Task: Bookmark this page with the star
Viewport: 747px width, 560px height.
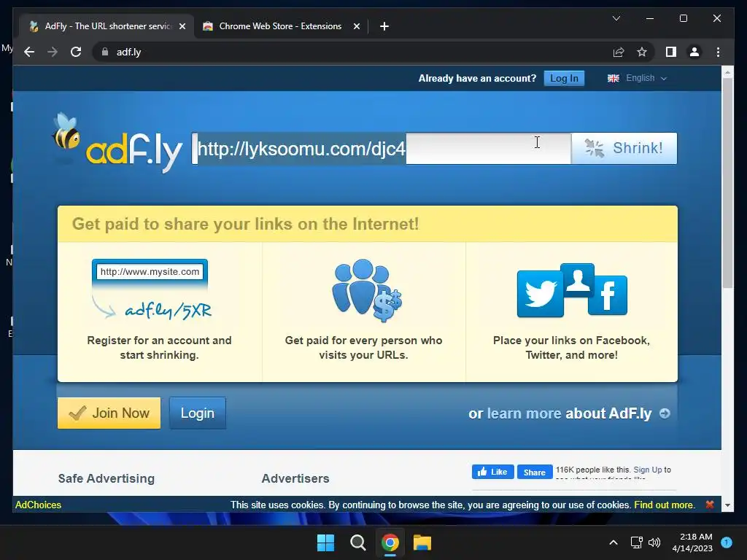Action: tap(642, 52)
